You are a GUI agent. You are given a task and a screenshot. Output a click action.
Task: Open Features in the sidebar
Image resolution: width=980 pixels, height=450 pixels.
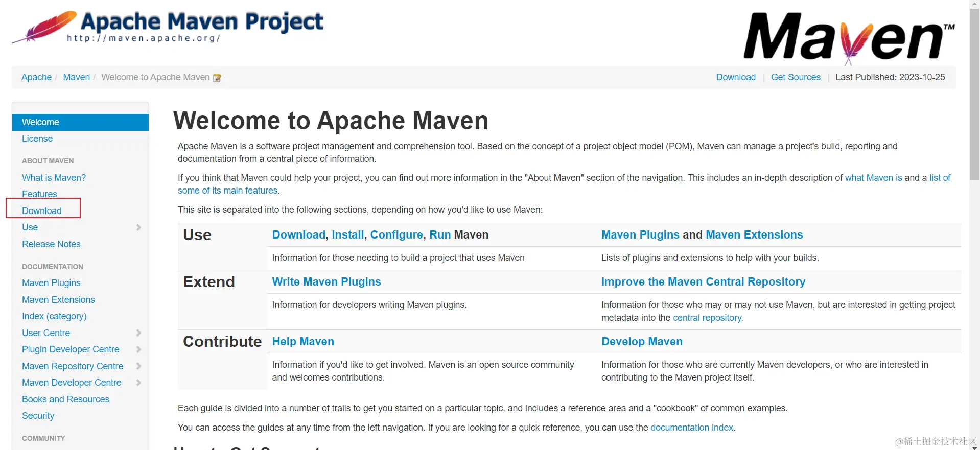pos(39,194)
